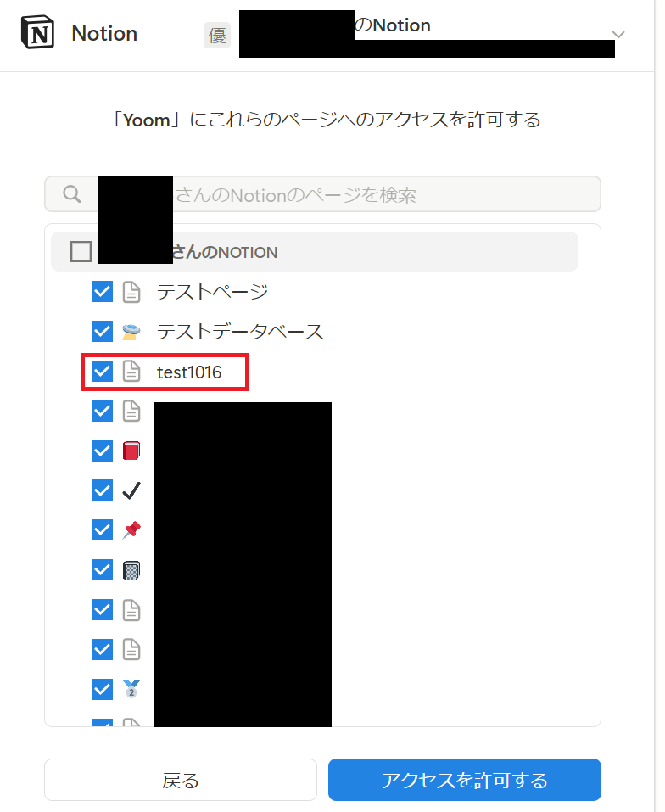
Task: Click the second-place medal emoji icon
Action: coord(131,689)
